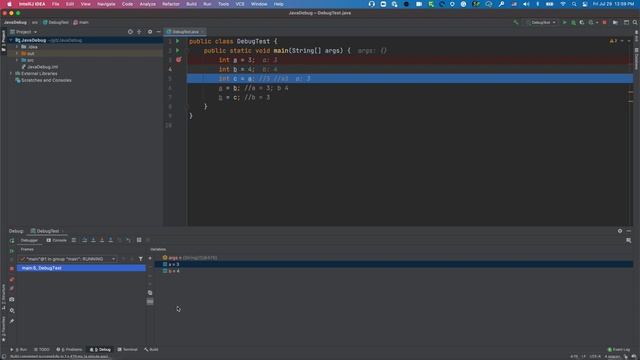640x360 pixels.
Task: Expand the .idea folder
Action: click(17, 47)
